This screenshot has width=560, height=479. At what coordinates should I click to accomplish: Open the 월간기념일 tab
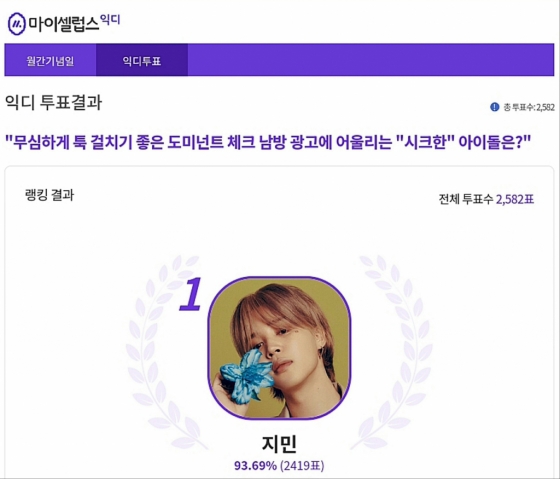click(50, 60)
